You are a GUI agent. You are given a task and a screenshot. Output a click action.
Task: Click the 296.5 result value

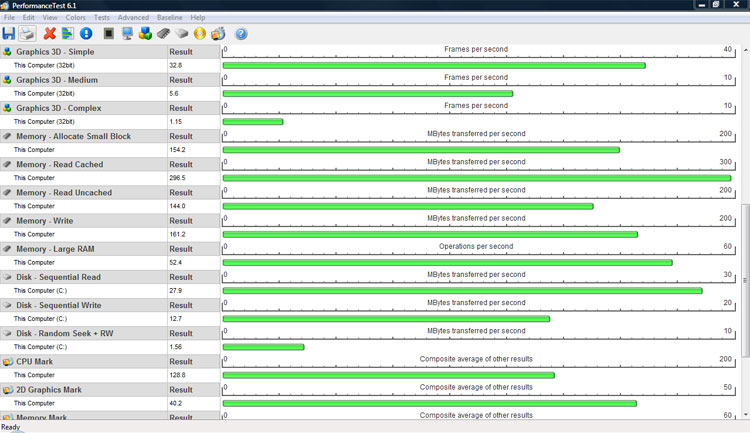coord(177,178)
